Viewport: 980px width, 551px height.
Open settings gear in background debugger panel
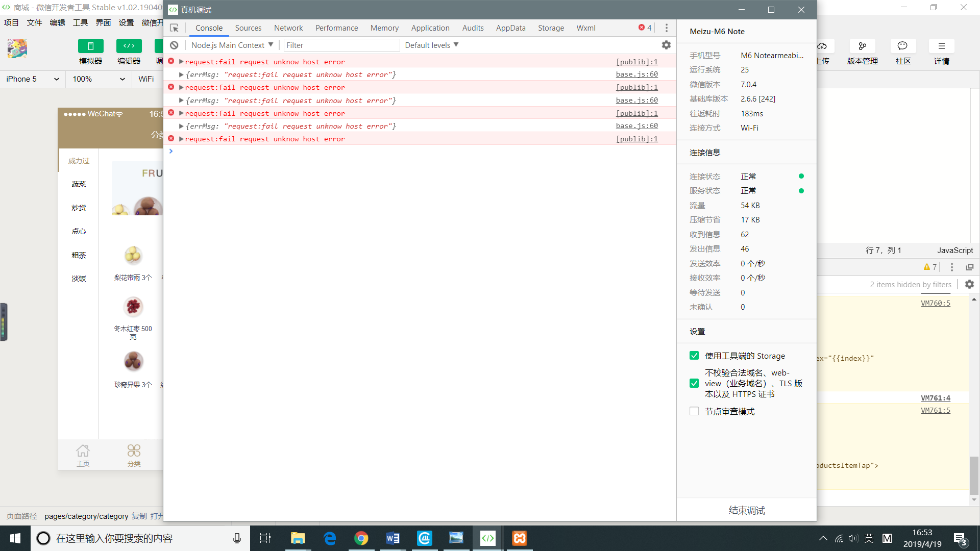click(x=969, y=284)
